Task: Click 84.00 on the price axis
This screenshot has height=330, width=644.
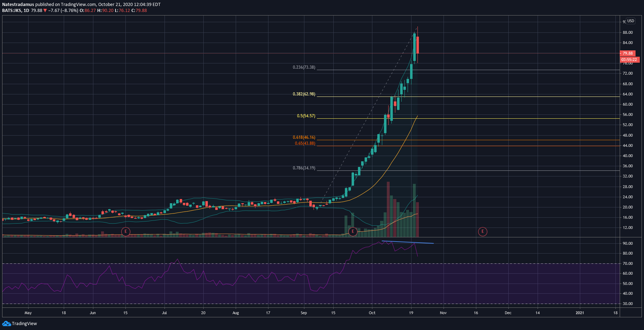Action: 628,43
